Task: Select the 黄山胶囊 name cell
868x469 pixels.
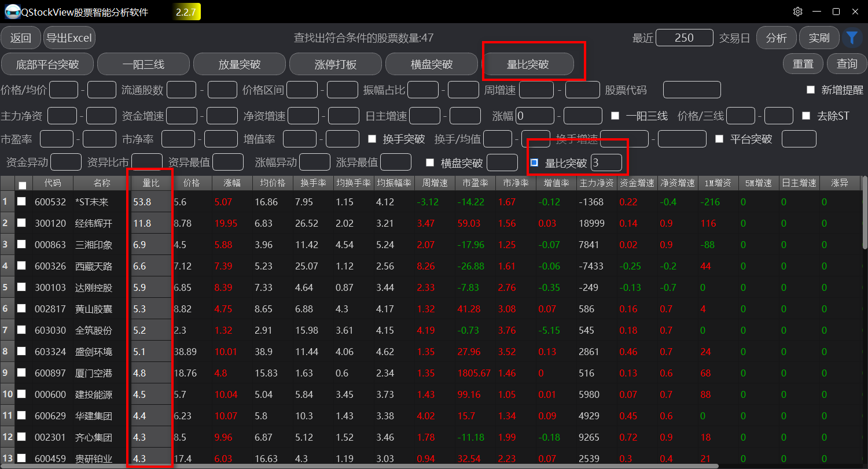Action: (102, 309)
